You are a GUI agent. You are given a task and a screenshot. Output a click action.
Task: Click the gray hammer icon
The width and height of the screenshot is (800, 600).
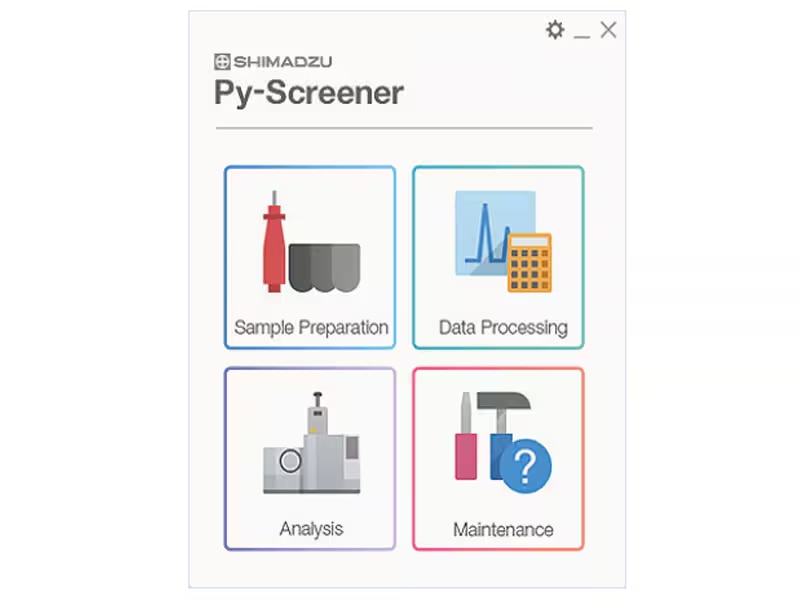point(504,413)
